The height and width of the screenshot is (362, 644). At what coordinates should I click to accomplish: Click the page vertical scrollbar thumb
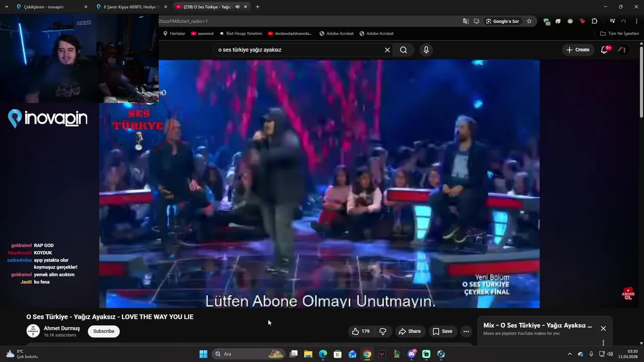pos(641,83)
